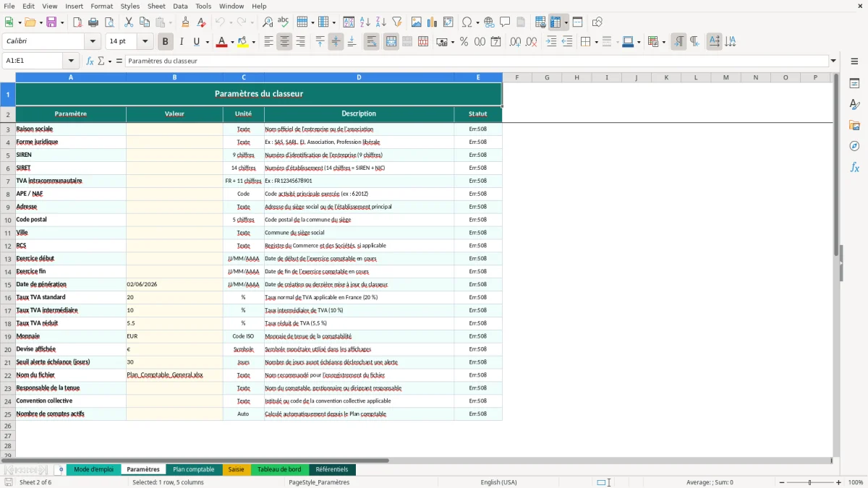Open the font size dropdown
Screen dimensions: 868x488
[x=145, y=42]
